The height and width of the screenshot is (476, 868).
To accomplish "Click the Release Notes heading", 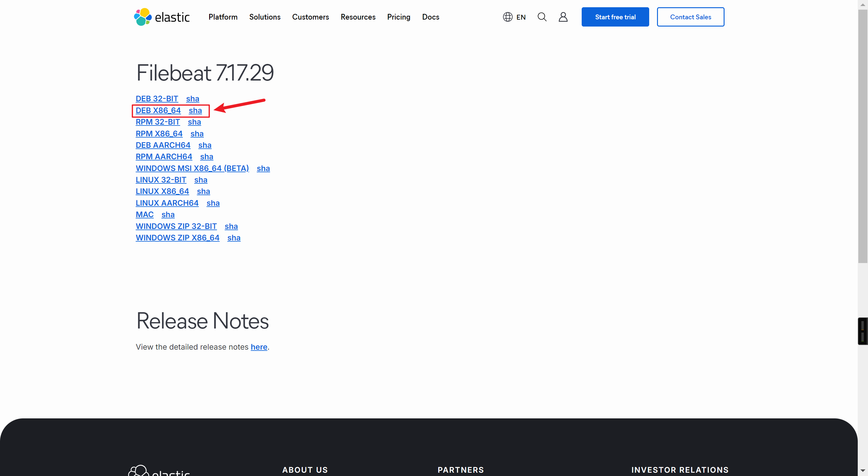I will tap(203, 321).
